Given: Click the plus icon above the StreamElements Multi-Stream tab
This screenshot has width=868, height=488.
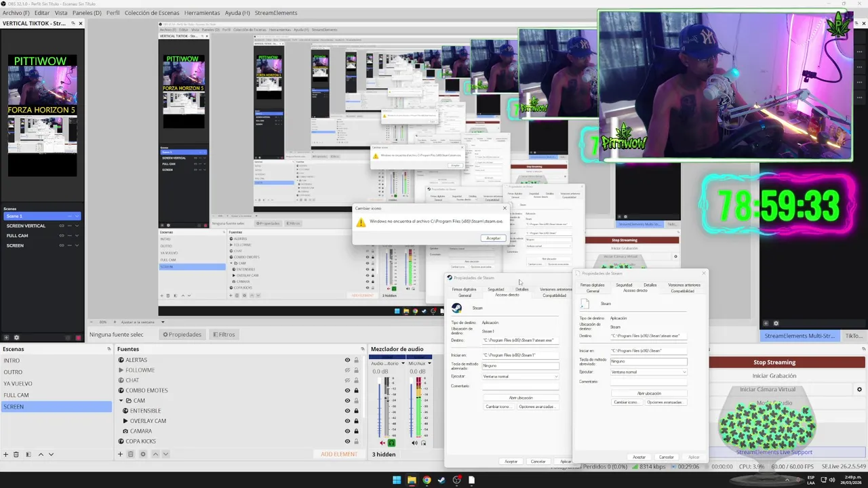Looking at the screenshot, I should pyautogui.click(x=766, y=323).
